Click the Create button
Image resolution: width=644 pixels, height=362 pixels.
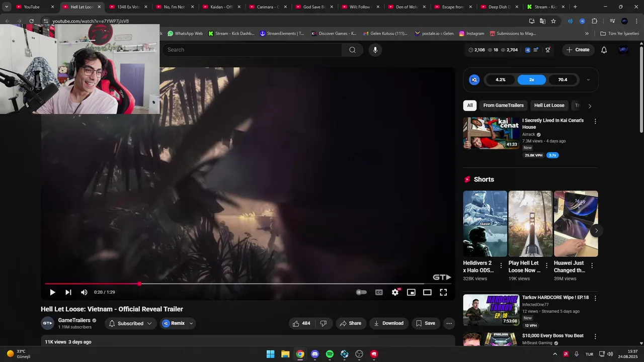point(578,50)
